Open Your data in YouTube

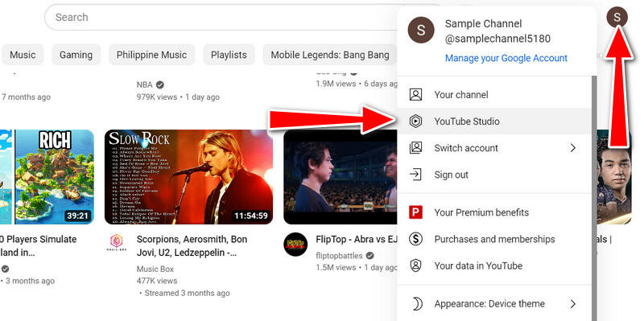[494, 265]
